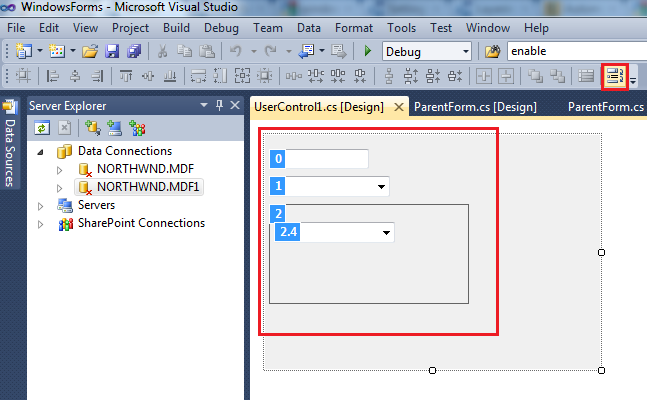Screen dimensions: 647x400
Task: Click the Size to Grid icon
Action: pos(264,76)
